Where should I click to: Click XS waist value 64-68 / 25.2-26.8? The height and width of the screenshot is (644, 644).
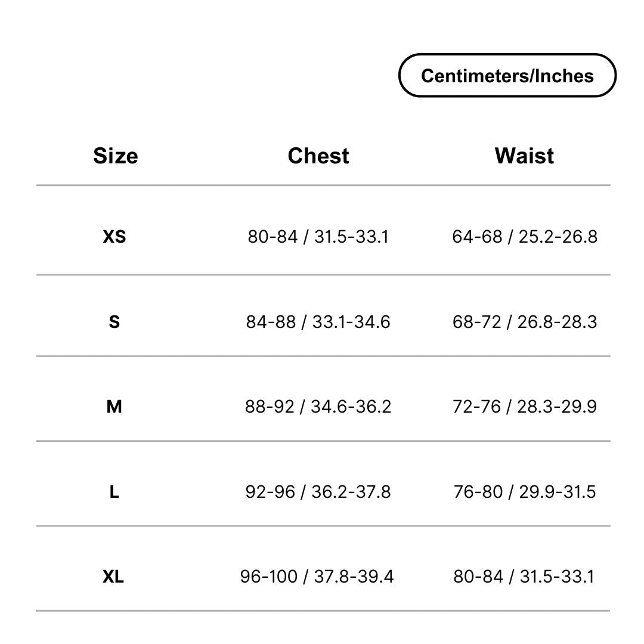[x=525, y=237]
